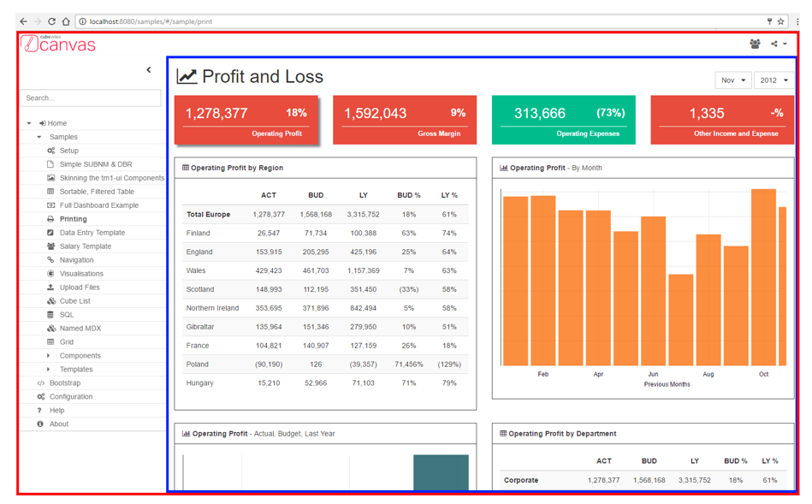Open the 2012 year dropdown
This screenshot has height=504, width=812.
(x=773, y=80)
